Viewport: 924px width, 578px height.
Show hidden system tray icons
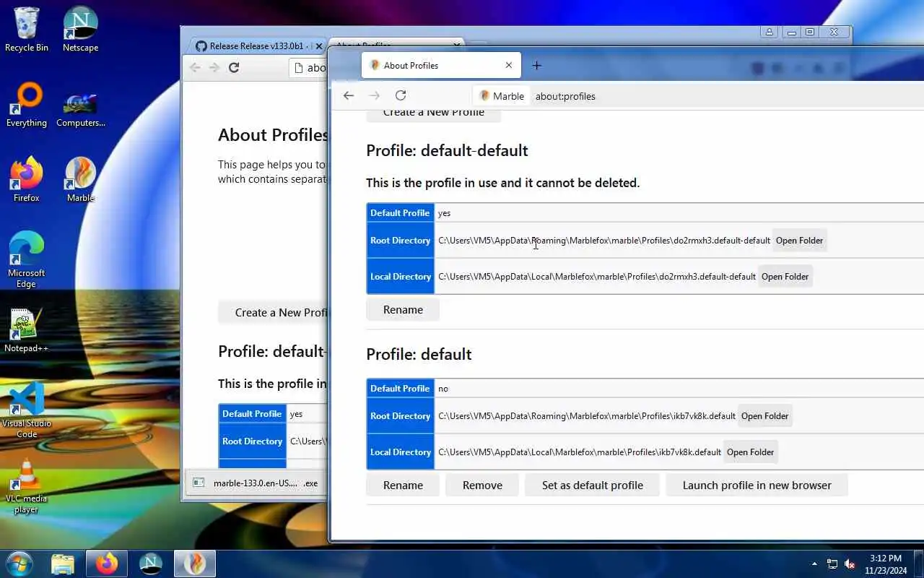tap(815, 564)
